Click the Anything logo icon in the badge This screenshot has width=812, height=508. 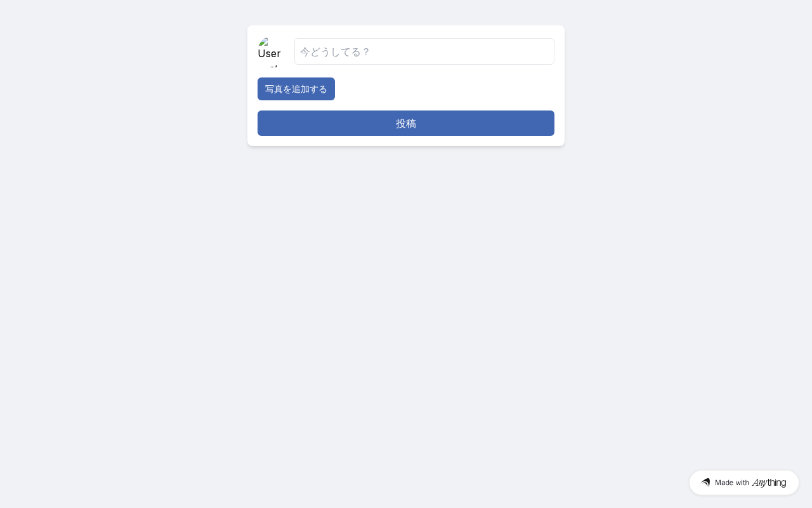pyautogui.click(x=705, y=483)
